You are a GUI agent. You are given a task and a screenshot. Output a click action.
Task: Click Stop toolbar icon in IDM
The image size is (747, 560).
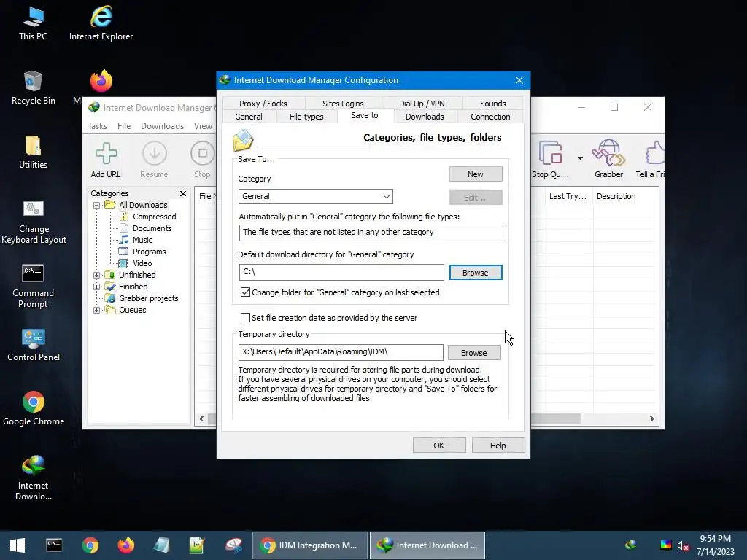[202, 160]
